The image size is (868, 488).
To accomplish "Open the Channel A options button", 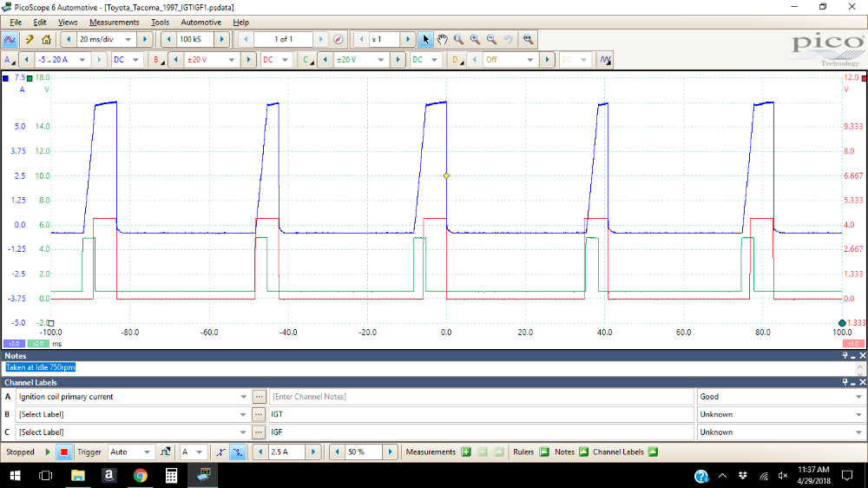I will tap(9, 60).
